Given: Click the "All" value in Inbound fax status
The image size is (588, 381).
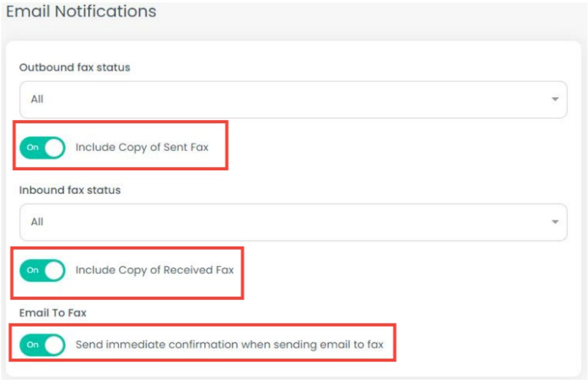Looking at the screenshot, I should tap(38, 222).
